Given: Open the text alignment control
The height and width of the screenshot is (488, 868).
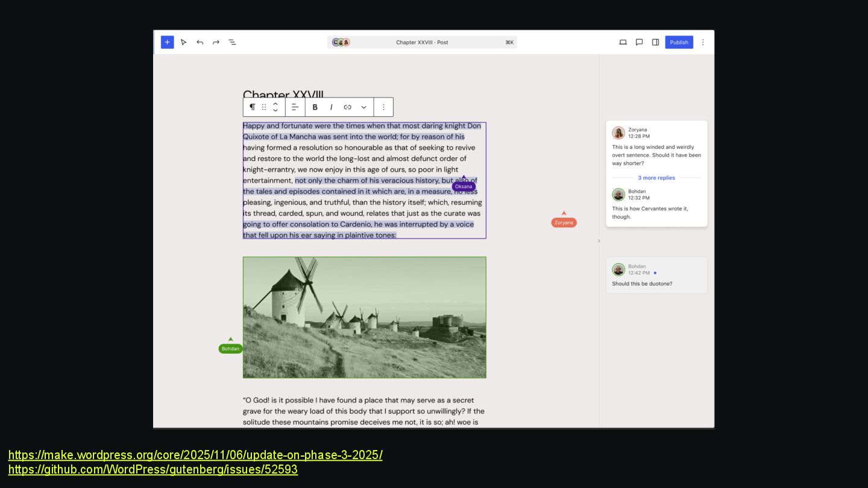Looking at the screenshot, I should tap(295, 107).
